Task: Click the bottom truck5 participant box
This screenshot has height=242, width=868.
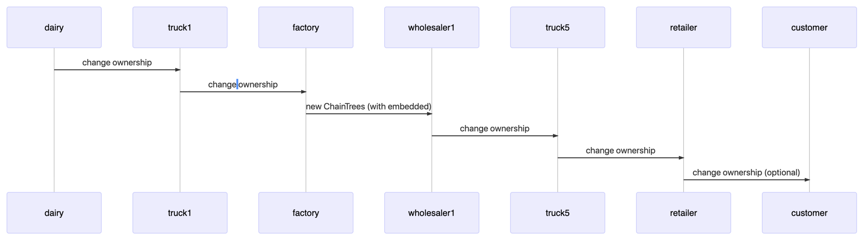Action: [x=558, y=213]
